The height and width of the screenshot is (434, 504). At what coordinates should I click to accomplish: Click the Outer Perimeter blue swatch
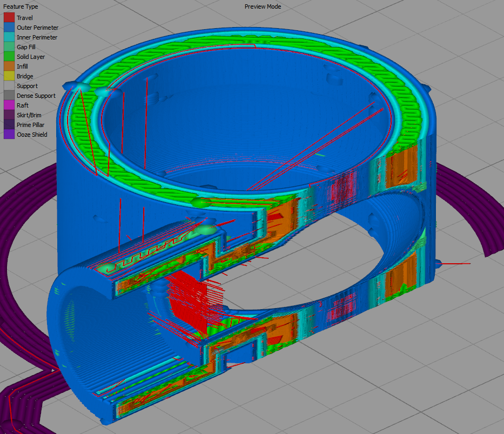pos(9,28)
